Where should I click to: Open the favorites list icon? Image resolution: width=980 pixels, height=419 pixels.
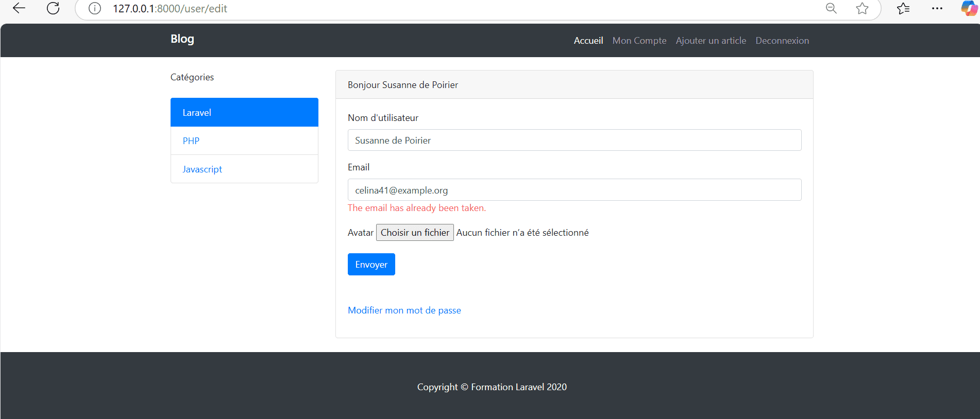(x=903, y=8)
